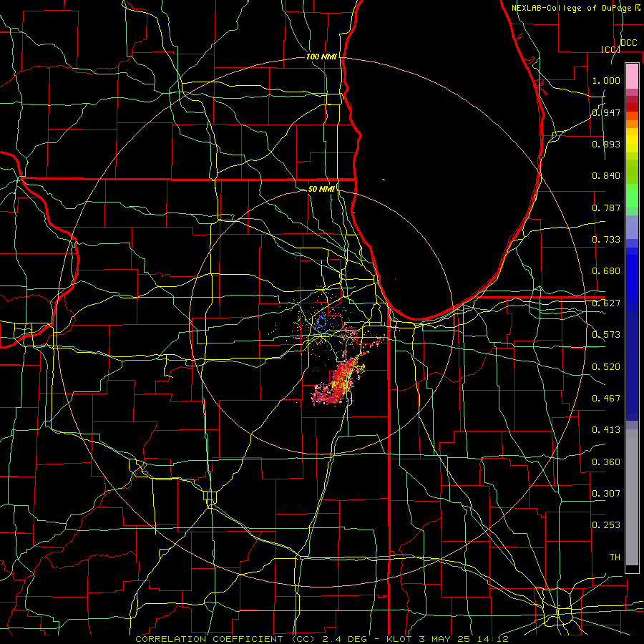Click the [CC] units label
The width and height of the screenshot is (644, 644).
(x=610, y=49)
